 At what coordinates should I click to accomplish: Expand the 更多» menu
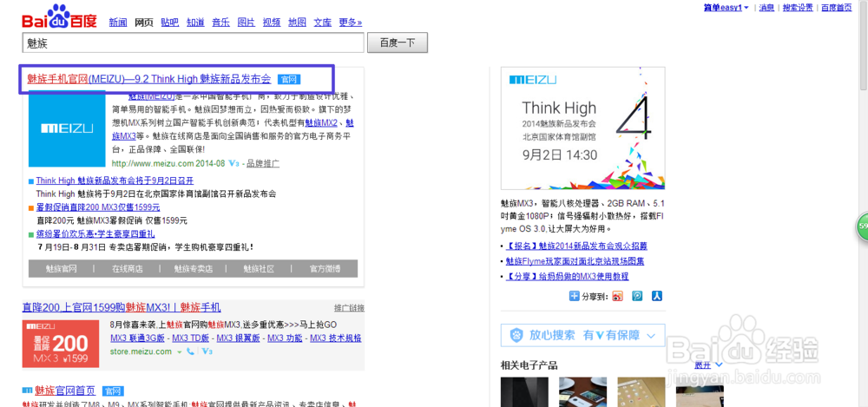pos(351,23)
